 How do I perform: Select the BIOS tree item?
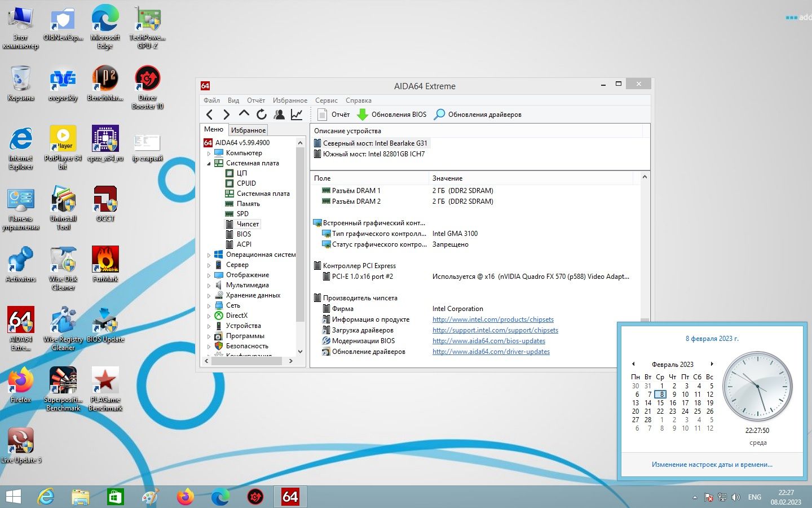[244, 234]
